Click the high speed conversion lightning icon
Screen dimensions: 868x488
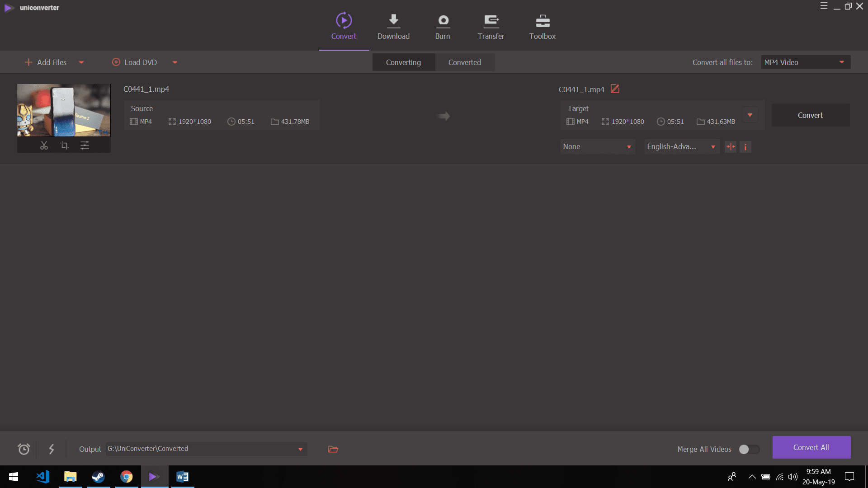click(x=52, y=449)
